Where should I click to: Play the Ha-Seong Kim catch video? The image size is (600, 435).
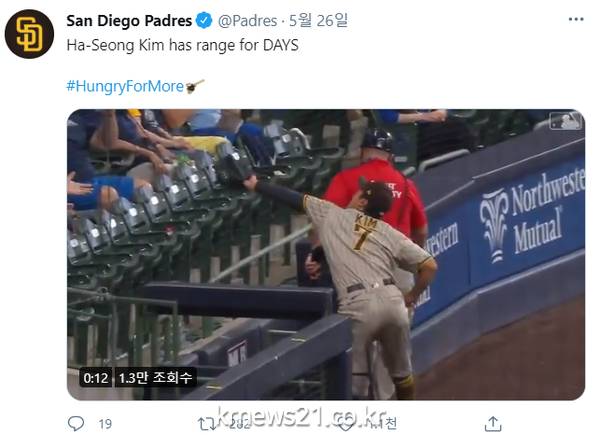pyautogui.click(x=326, y=255)
